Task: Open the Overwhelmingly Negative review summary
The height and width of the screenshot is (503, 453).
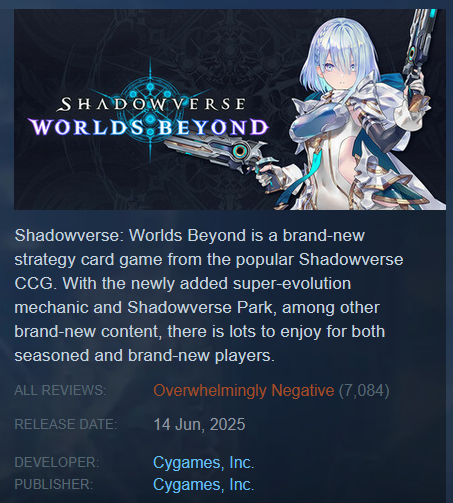Action: pyautogui.click(x=244, y=391)
